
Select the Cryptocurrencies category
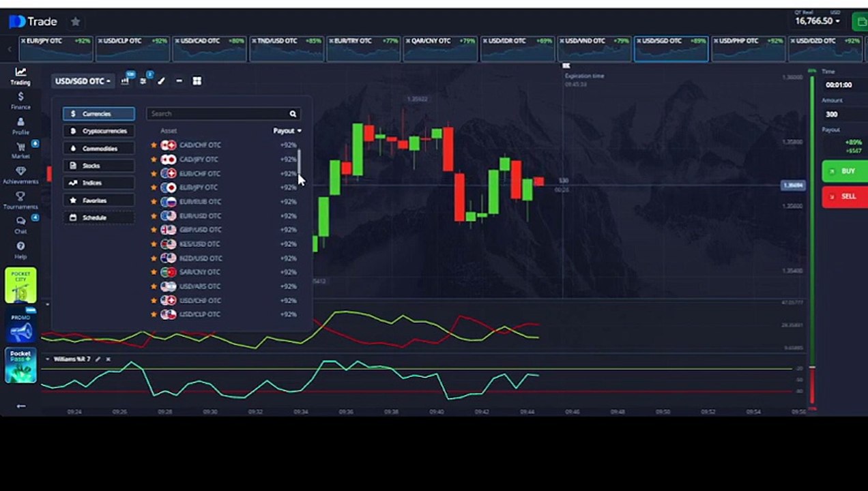(x=99, y=131)
